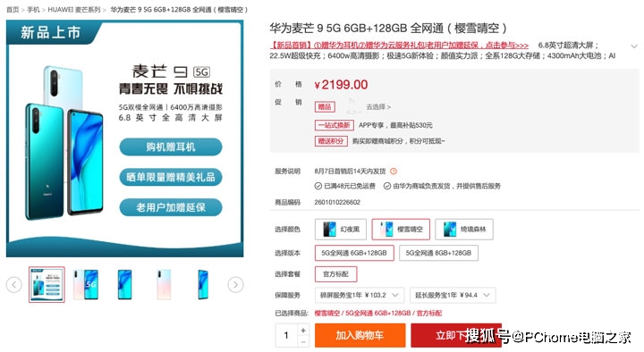Select the side-angle phone thumbnail
This screenshot has width=644, height=352.
[x=203, y=285]
